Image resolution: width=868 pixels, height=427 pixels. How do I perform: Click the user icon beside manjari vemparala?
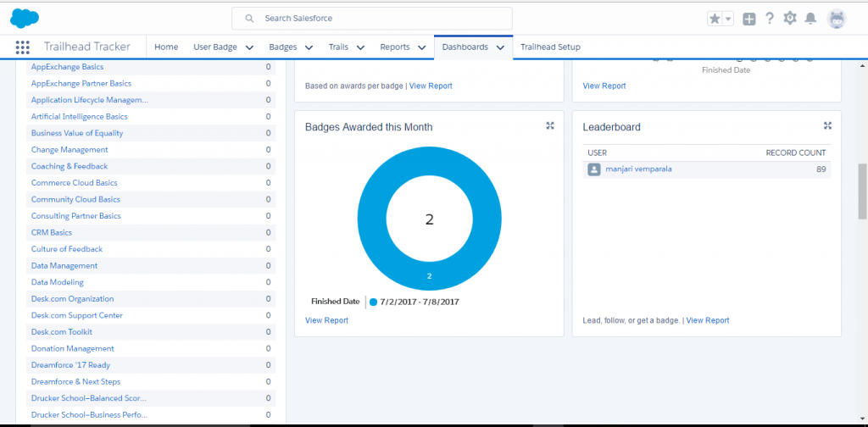(x=594, y=169)
